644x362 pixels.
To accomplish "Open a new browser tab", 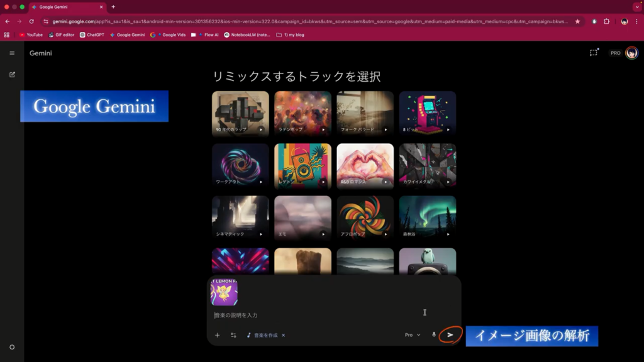I will [113, 7].
